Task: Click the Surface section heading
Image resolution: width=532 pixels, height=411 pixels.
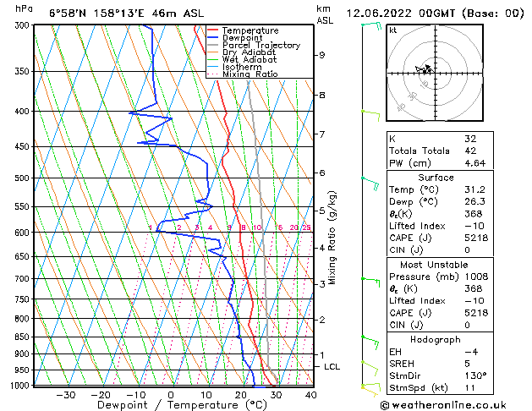Action: click(x=436, y=178)
